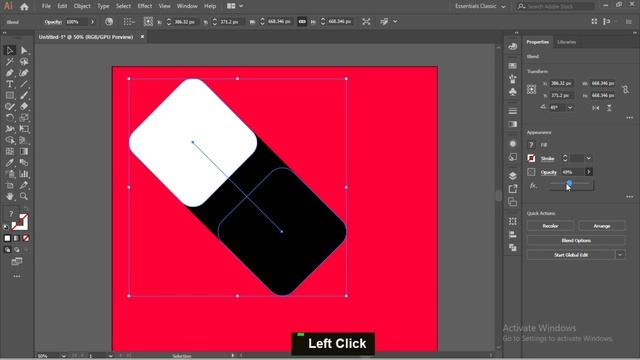Open the Stroke panel icon in dock
This screenshot has height=360, width=640.
click(513, 111)
